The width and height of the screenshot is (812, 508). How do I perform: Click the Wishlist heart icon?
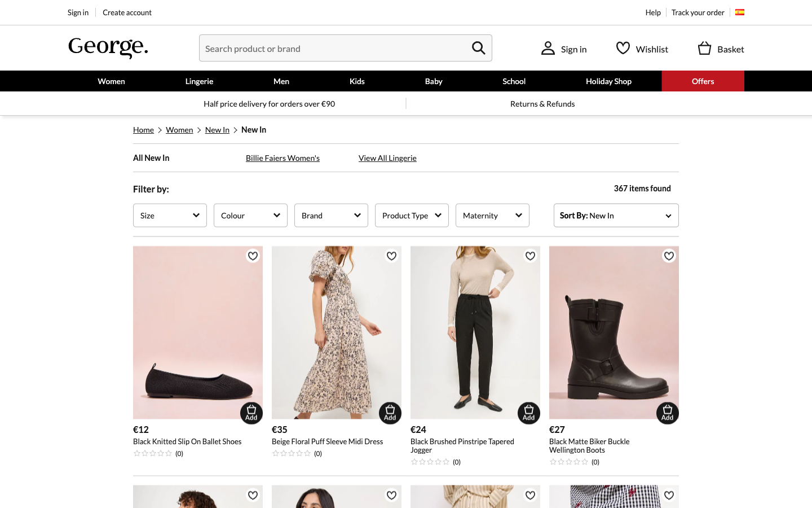point(622,48)
